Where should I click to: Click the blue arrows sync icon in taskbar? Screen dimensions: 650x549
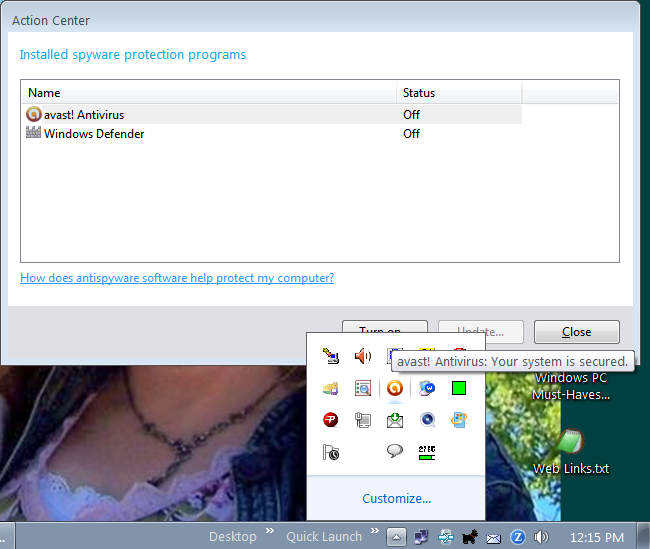coord(446,537)
